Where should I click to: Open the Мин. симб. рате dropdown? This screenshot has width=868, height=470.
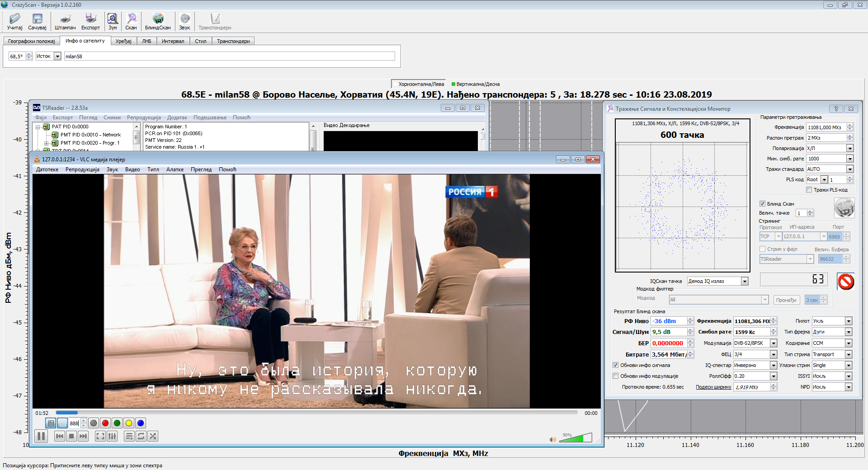(850, 159)
